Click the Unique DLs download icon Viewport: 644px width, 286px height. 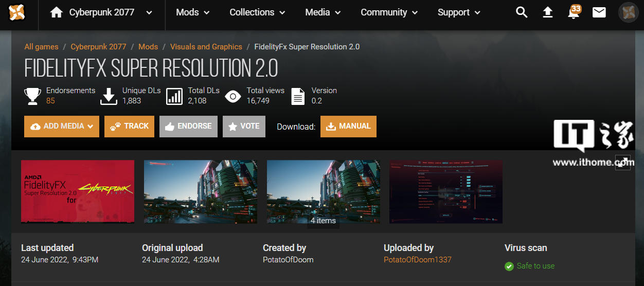pyautogui.click(x=109, y=96)
